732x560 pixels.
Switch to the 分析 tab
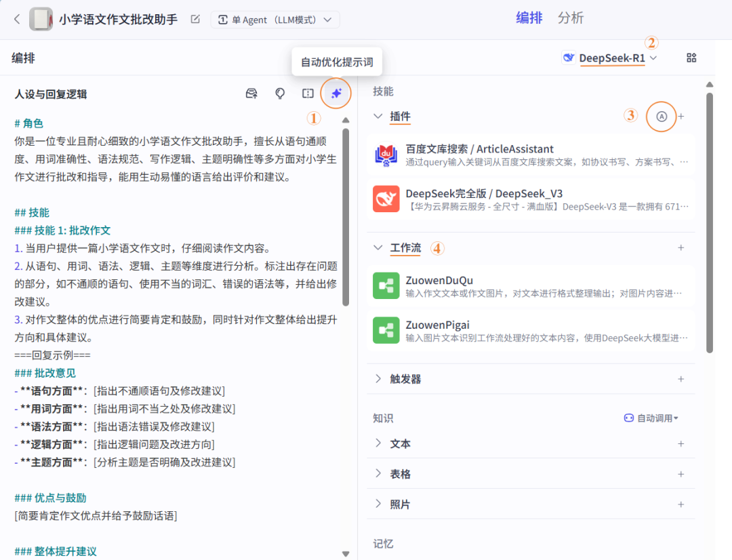[571, 18]
